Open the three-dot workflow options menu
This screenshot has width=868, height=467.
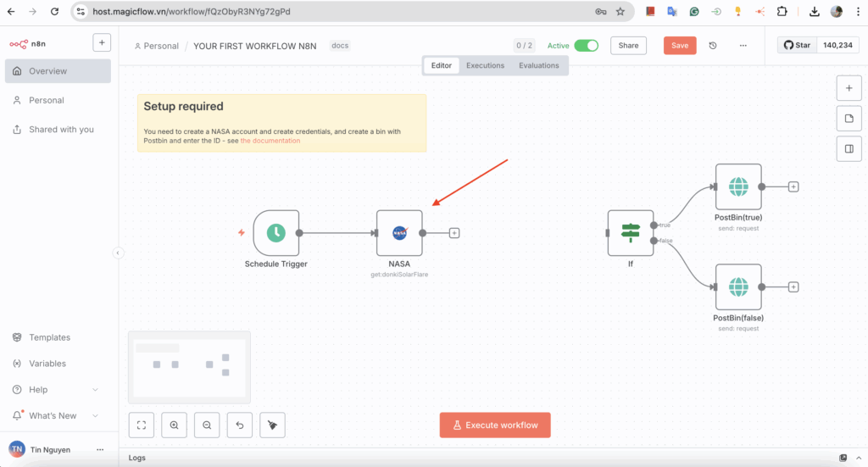[743, 46]
